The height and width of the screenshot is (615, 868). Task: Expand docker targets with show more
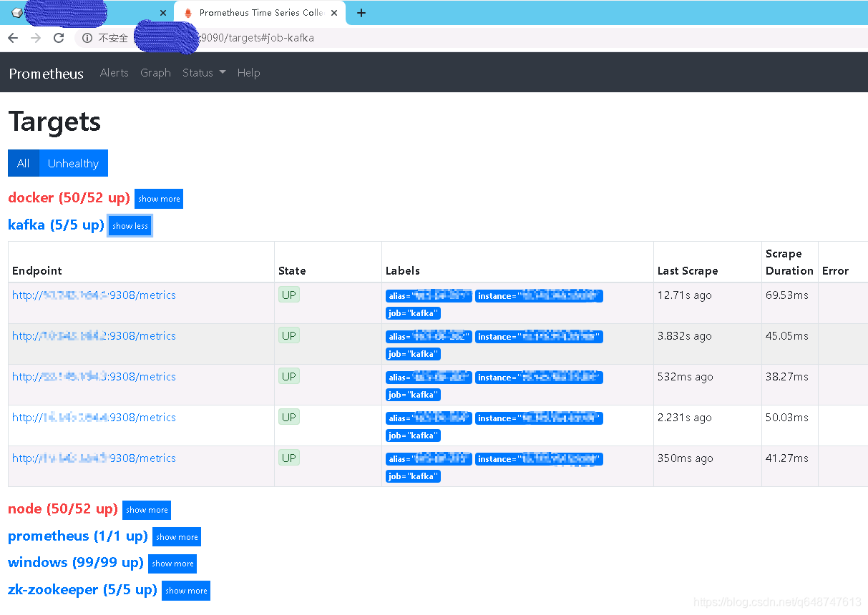coord(159,199)
